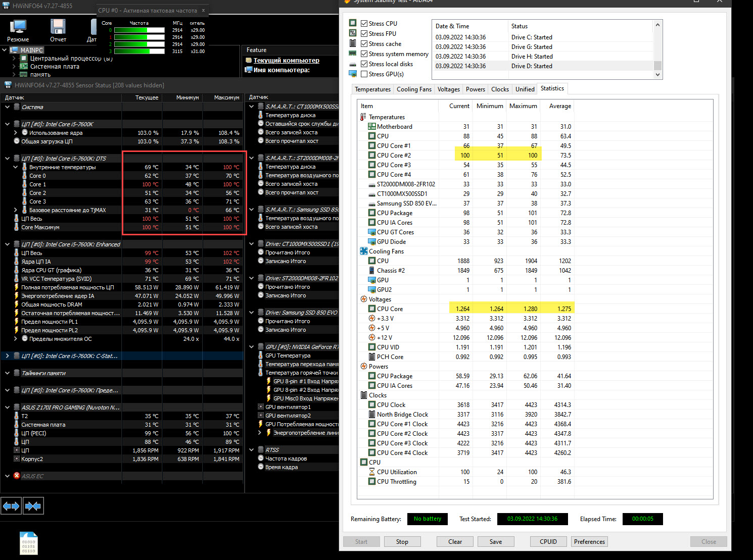Select the Clocks tab

coord(500,89)
